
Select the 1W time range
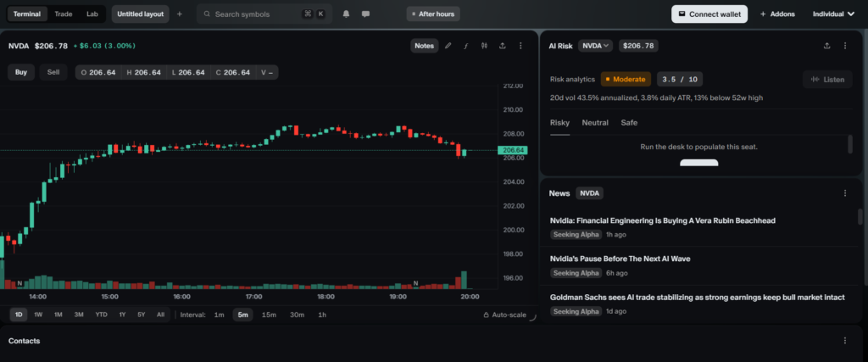pyautogui.click(x=38, y=315)
